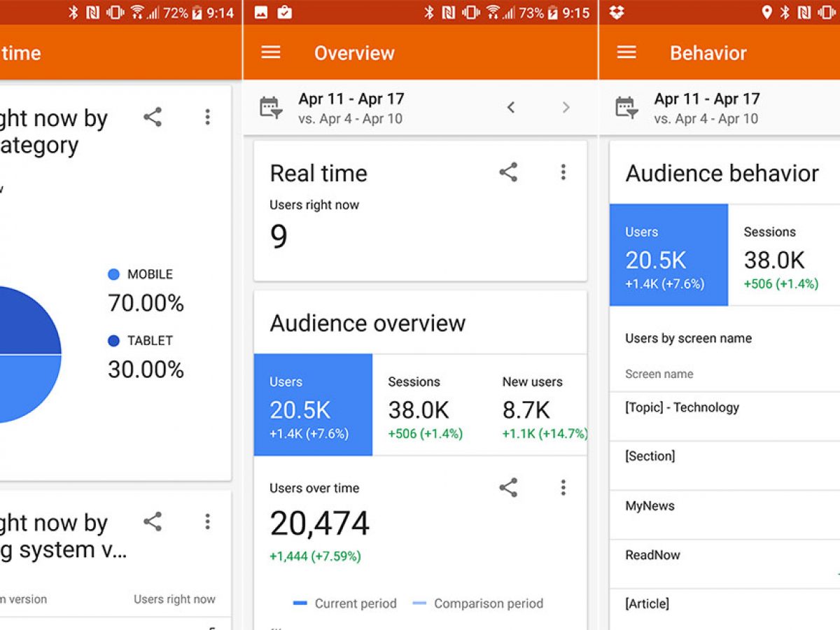
Task: Open the hamburger menu on Overview screen
Action: (x=271, y=53)
